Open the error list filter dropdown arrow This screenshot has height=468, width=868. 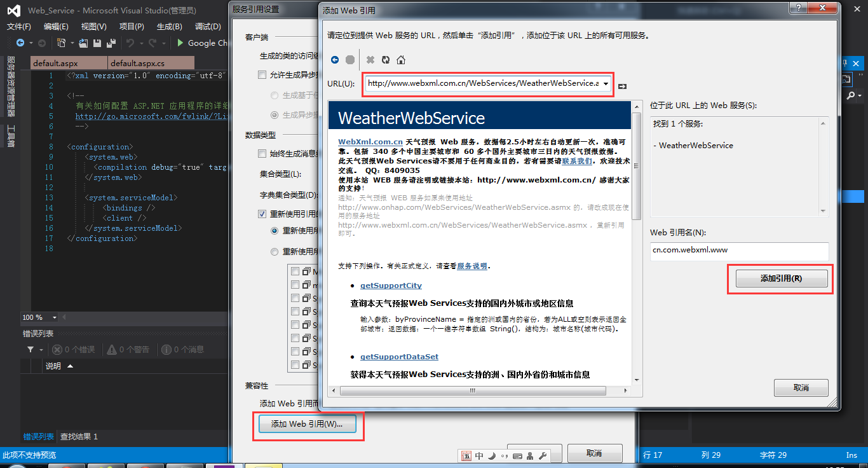click(41, 350)
